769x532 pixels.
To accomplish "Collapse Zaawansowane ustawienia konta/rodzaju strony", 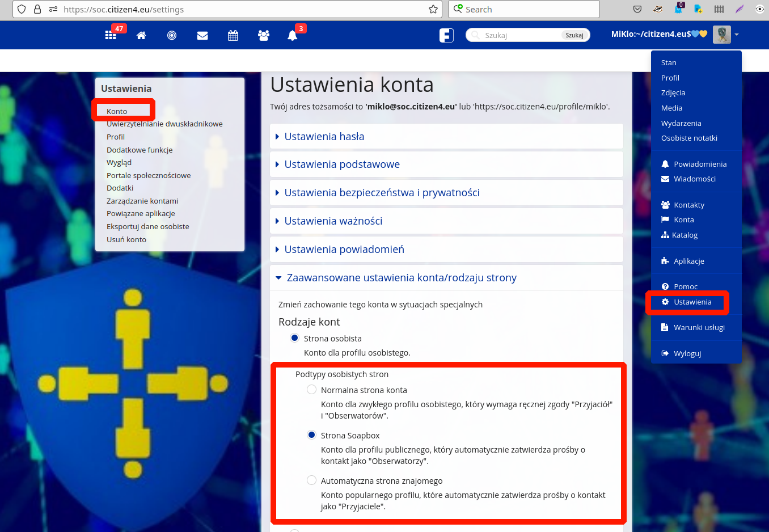I will click(x=401, y=278).
